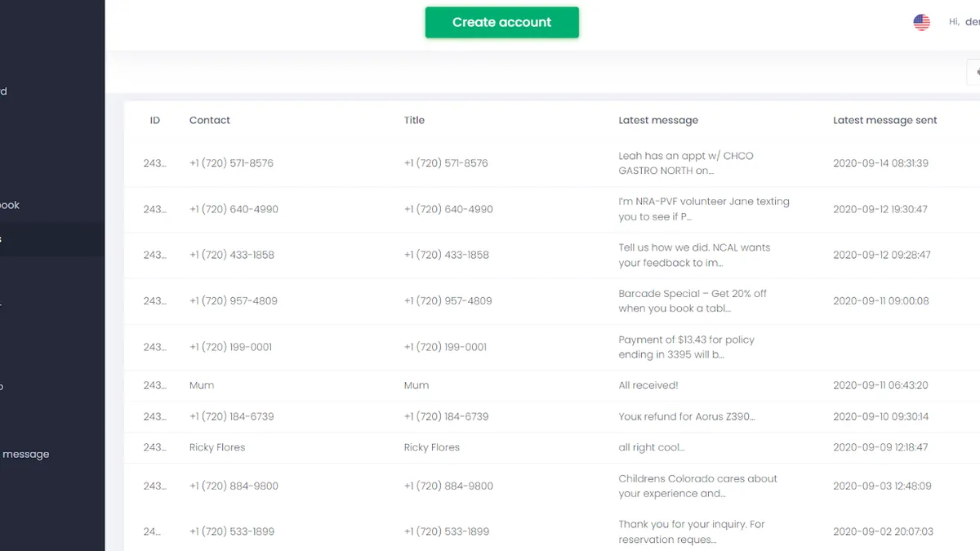Click title +1 (720) 884-9800 in Title column

448,486
